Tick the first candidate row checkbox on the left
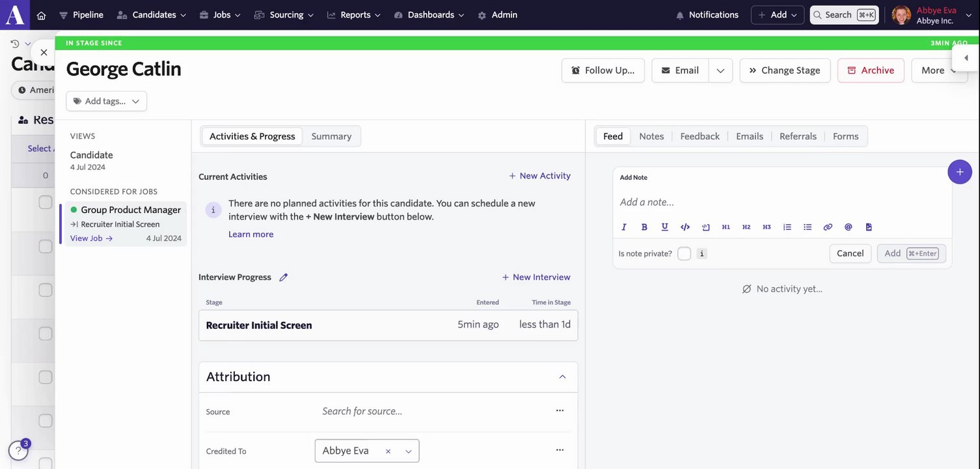The width and height of the screenshot is (980, 469). [x=46, y=203]
